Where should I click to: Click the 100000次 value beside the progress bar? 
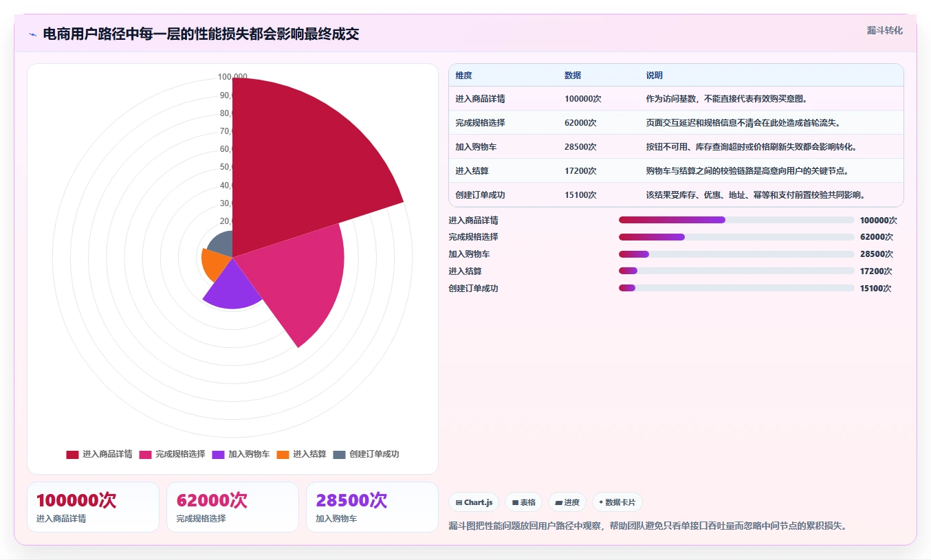coord(879,221)
